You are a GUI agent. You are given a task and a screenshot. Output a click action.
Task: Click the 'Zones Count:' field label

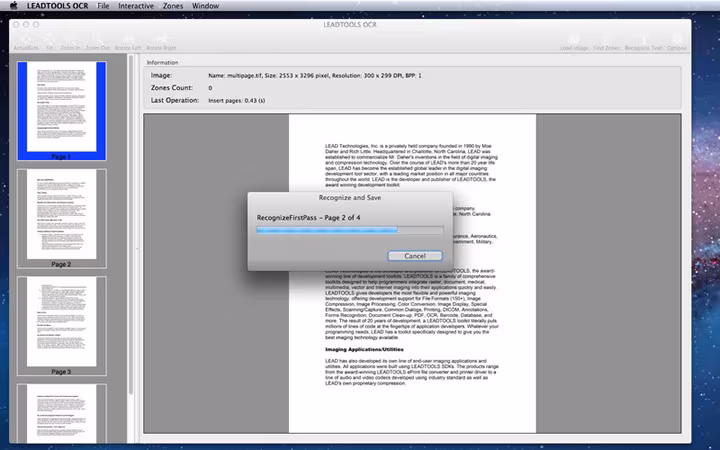172,88
